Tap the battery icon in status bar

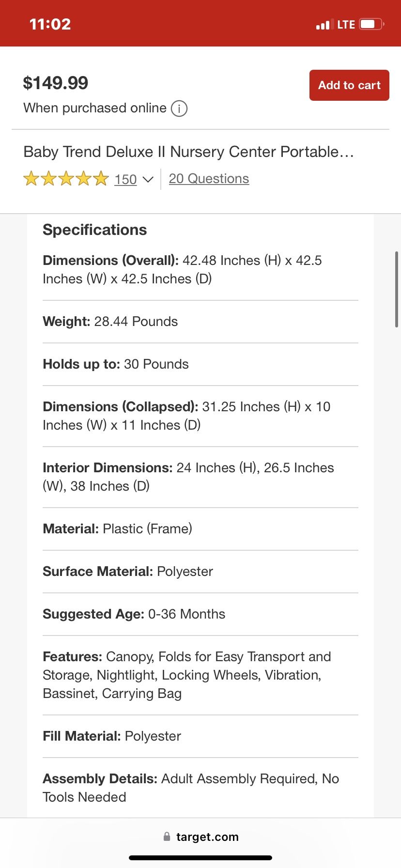[x=371, y=24]
